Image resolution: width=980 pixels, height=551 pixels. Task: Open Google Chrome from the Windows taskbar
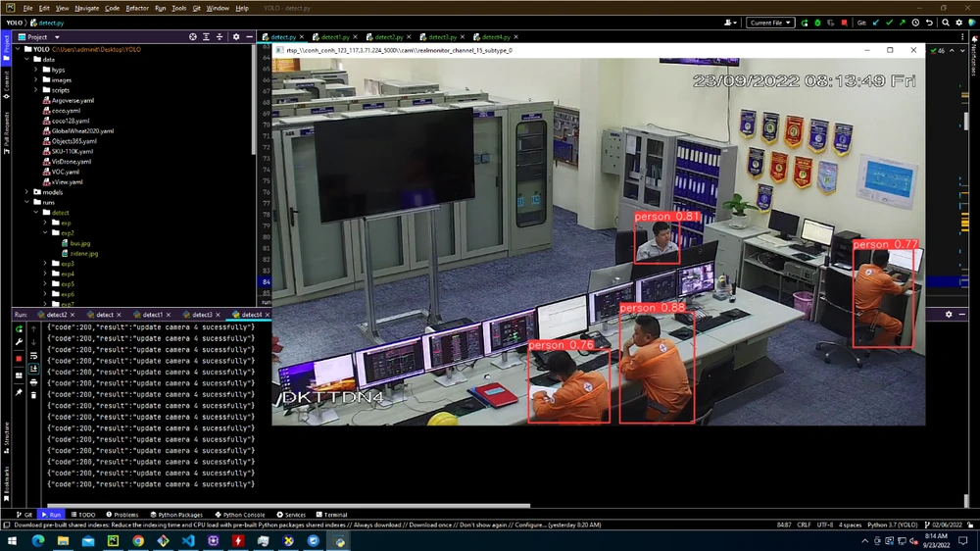(138, 540)
